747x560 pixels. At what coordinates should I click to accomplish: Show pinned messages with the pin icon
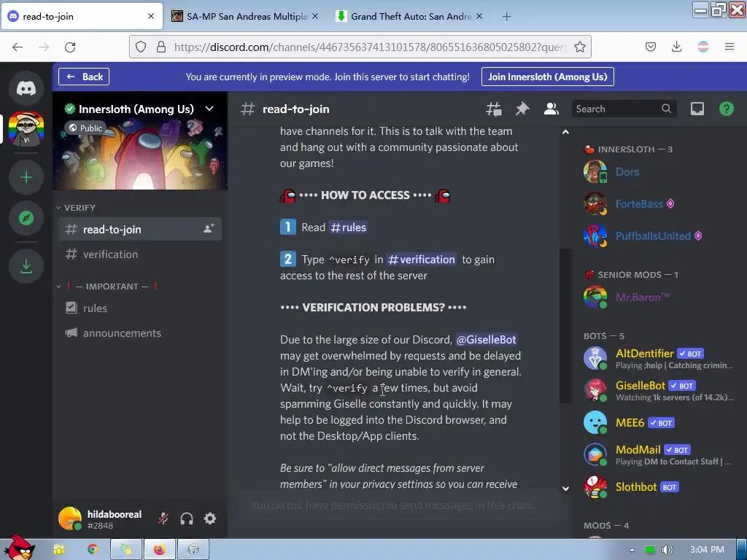[x=522, y=109]
